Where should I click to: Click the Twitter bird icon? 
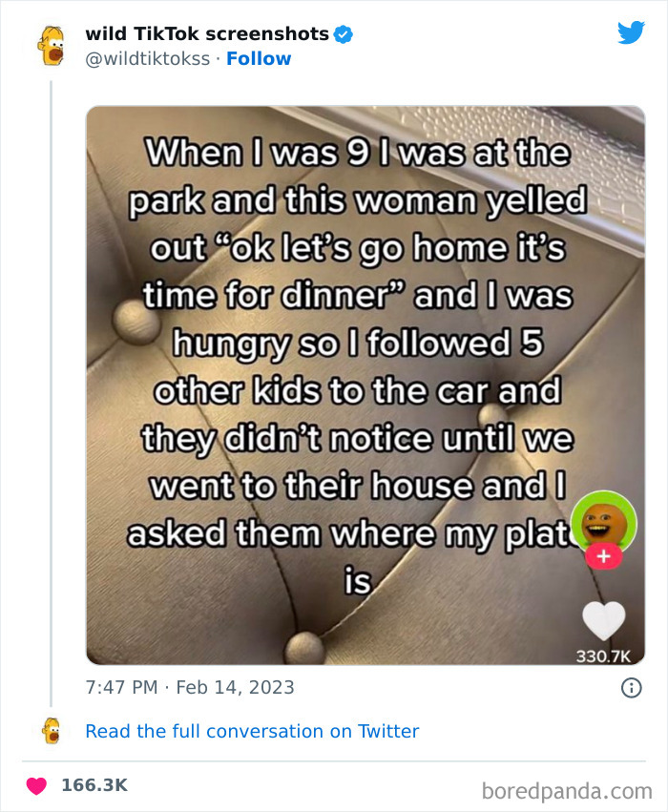(631, 31)
